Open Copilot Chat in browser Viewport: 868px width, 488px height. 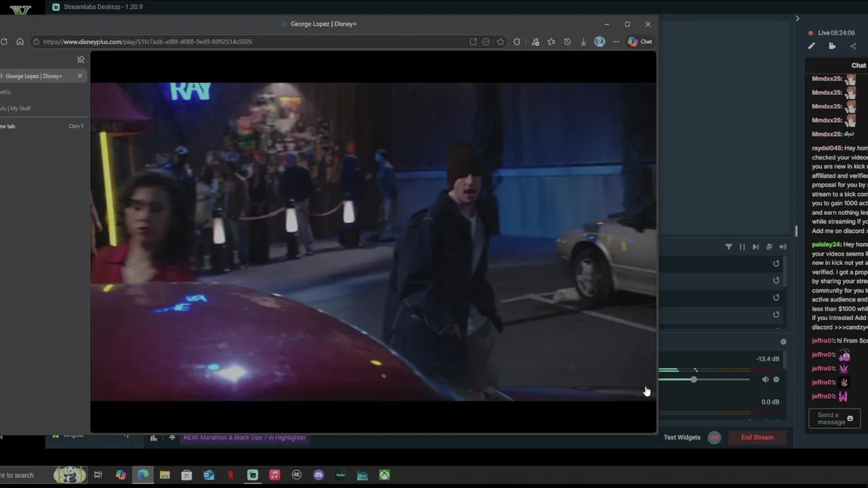[639, 41]
